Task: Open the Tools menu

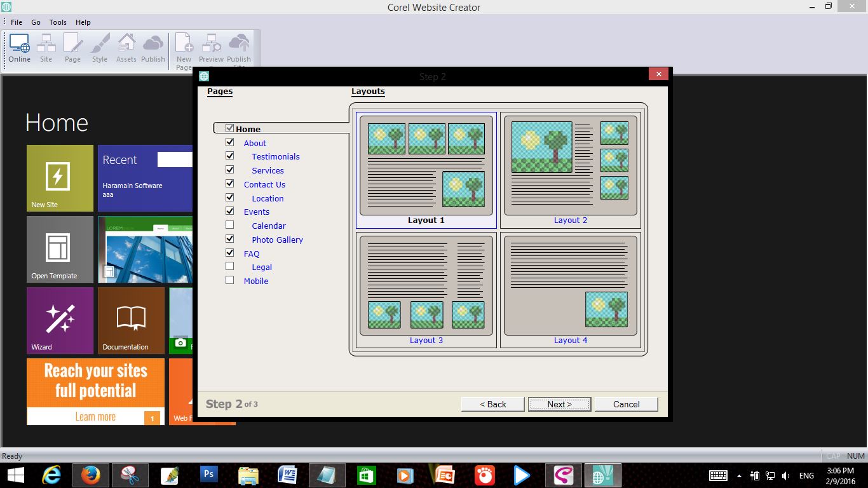Action: pyautogui.click(x=58, y=22)
